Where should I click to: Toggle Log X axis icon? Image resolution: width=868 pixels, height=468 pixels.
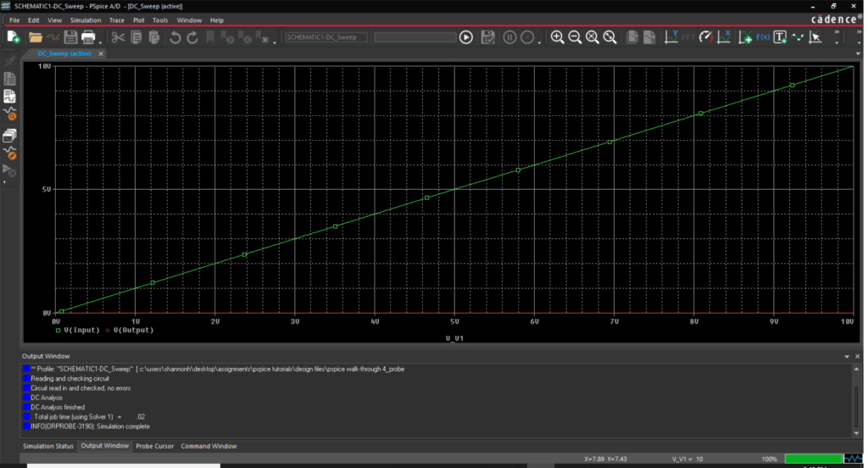click(724, 37)
